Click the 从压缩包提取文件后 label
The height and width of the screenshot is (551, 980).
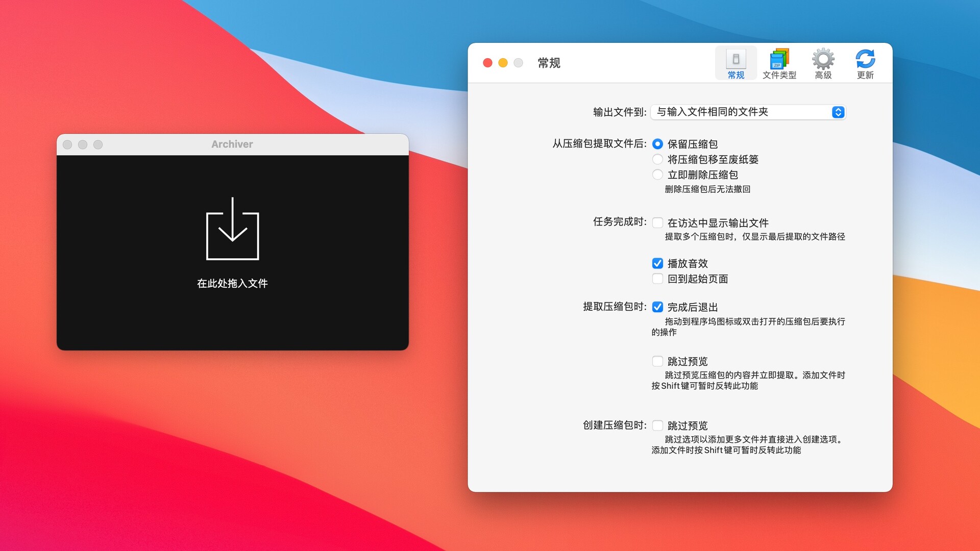599,144
